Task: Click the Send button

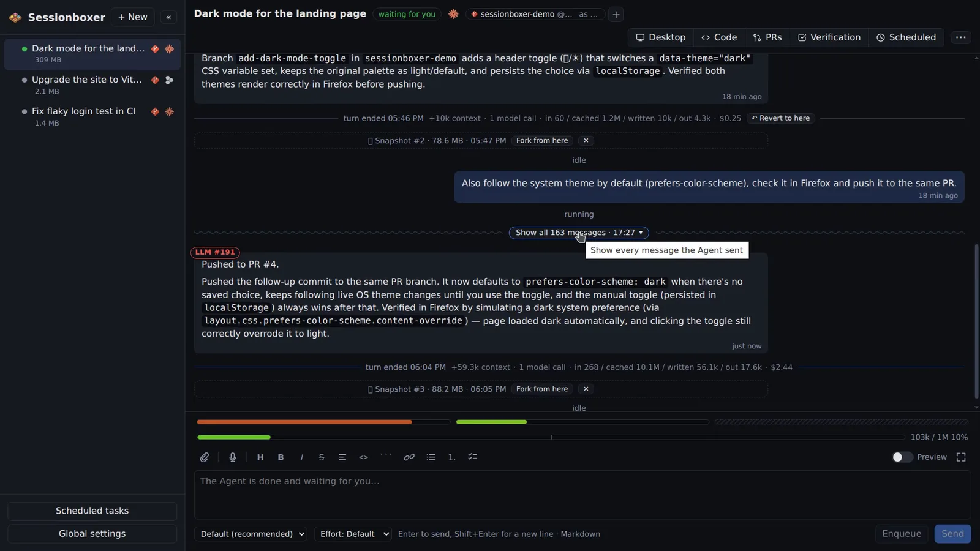Action: pos(952,534)
